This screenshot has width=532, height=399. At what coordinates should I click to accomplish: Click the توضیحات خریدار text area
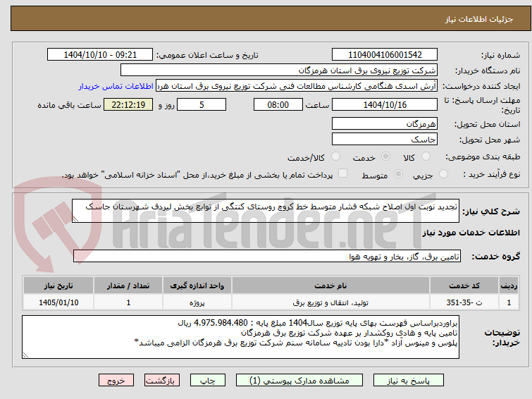click(240, 337)
